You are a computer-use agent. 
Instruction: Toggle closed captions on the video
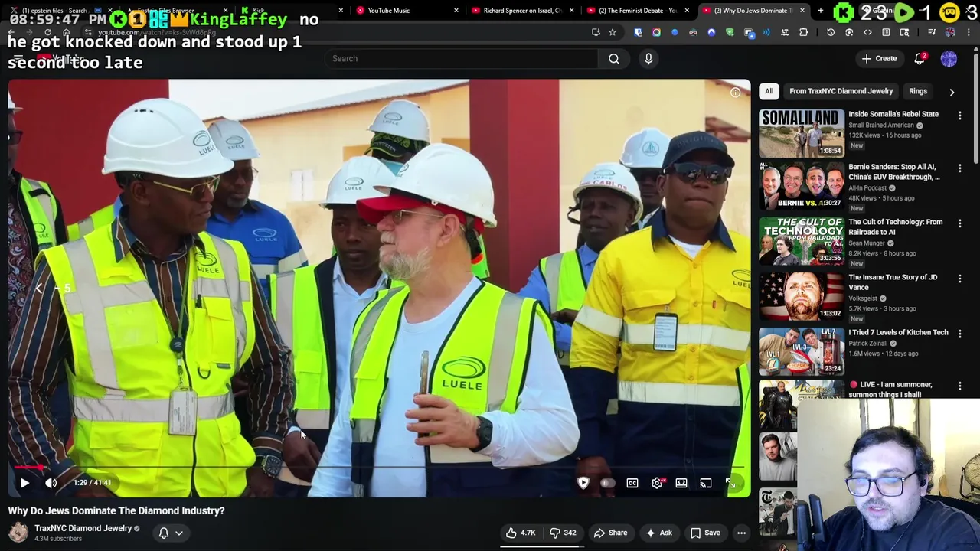tap(632, 484)
